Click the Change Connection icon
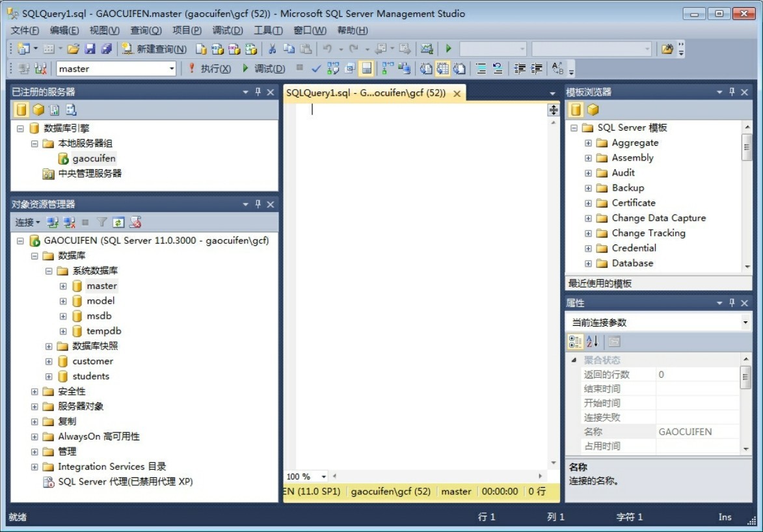Image resolution: width=763 pixels, height=532 pixels. [40, 69]
